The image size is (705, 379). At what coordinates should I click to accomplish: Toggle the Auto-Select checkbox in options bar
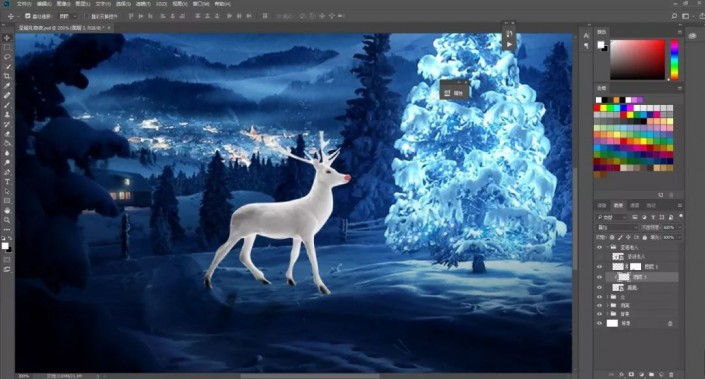28,16
